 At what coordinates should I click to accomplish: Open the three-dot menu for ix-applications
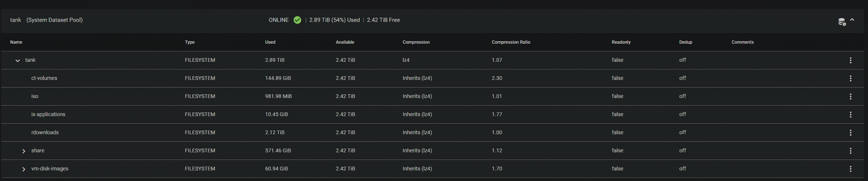pos(850,114)
